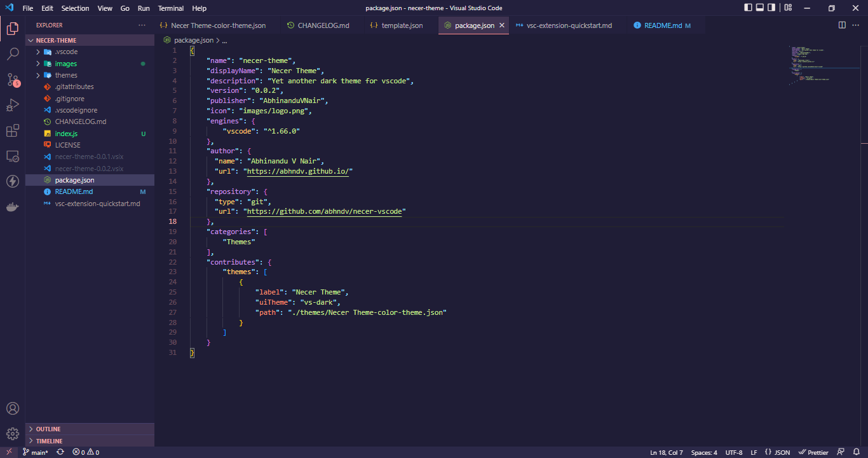Open the Help menu

coord(199,8)
